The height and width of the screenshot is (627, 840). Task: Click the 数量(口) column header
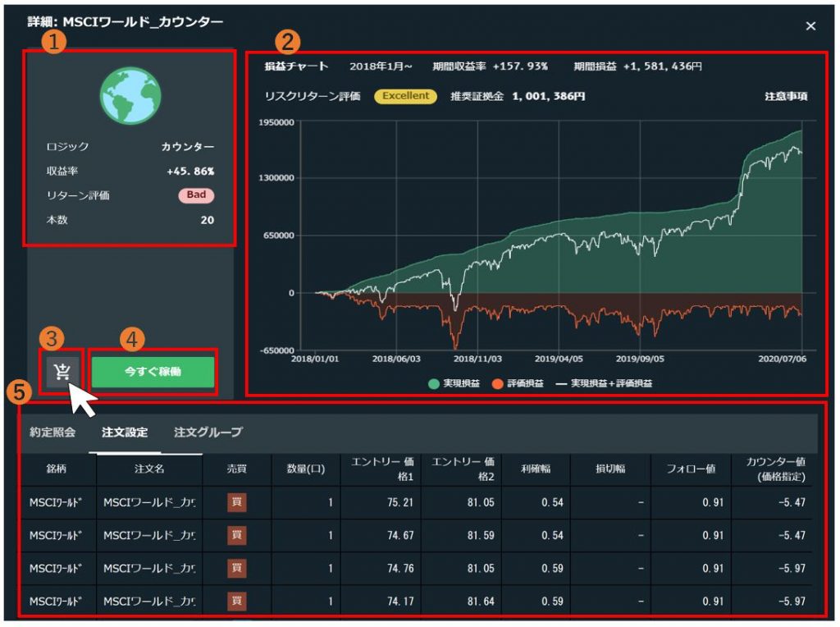click(x=306, y=469)
